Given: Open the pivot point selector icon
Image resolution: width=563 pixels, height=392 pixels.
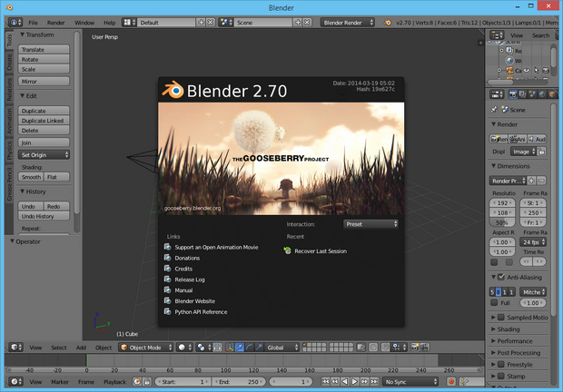Looking at the screenshot, I should point(202,348).
